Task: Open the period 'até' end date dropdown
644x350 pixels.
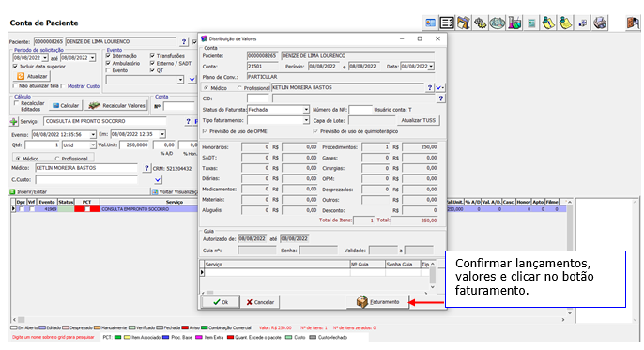Action: [93, 58]
